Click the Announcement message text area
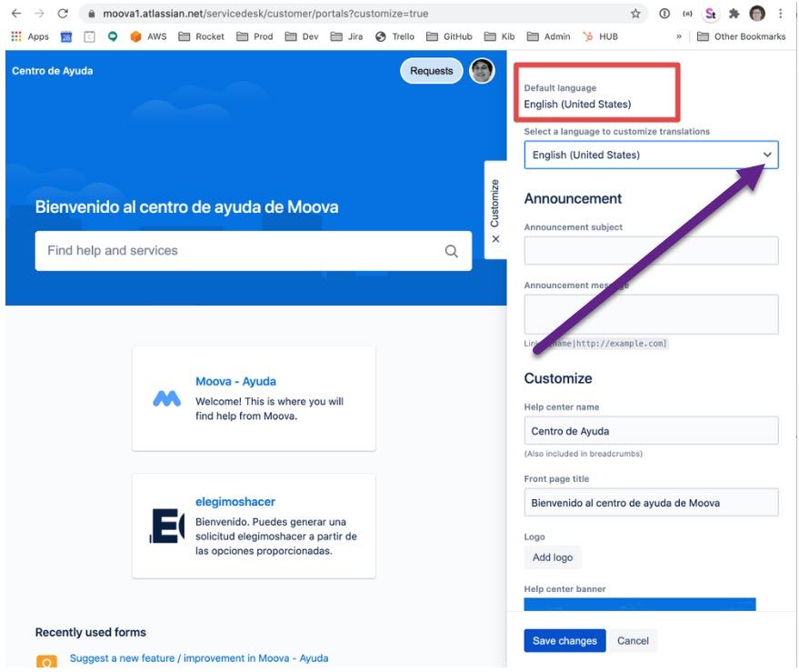This screenshot has width=799, height=672. click(651, 314)
